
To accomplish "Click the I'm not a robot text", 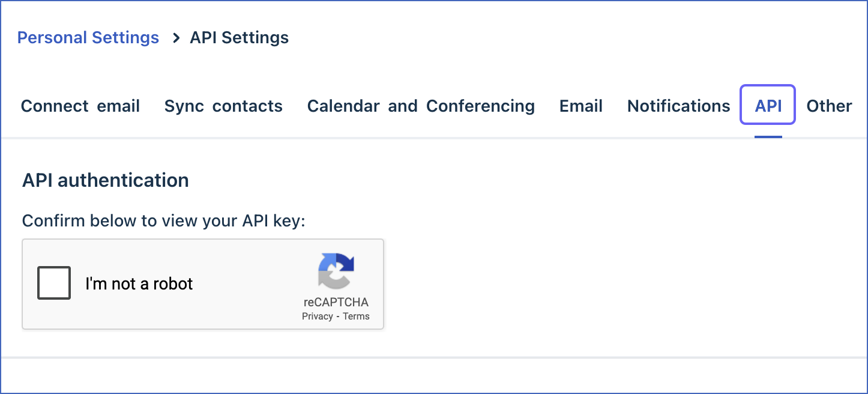I will coord(139,283).
